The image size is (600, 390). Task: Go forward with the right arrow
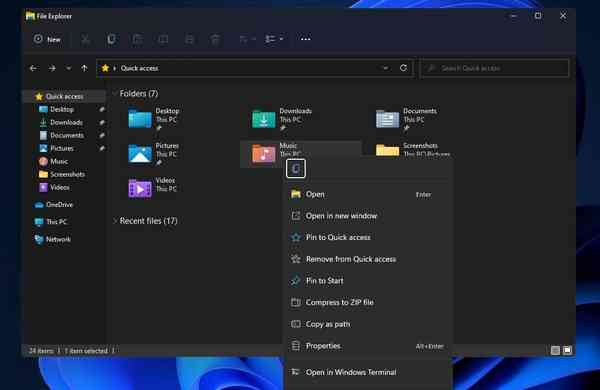point(52,68)
